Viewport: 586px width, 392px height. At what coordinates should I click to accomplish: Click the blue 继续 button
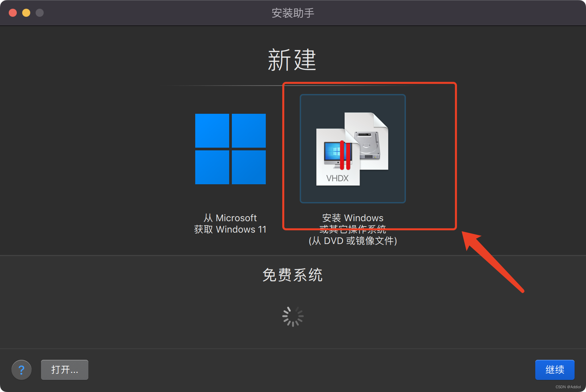click(555, 370)
